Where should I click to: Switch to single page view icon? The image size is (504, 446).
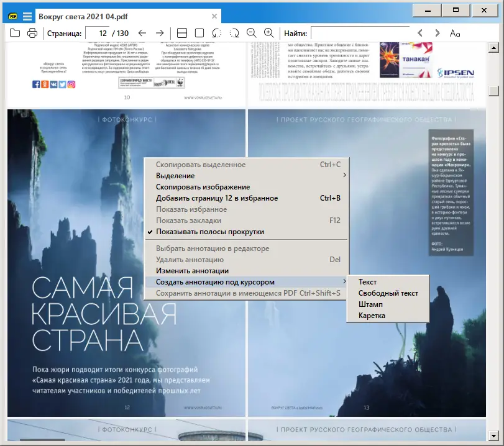pos(199,33)
